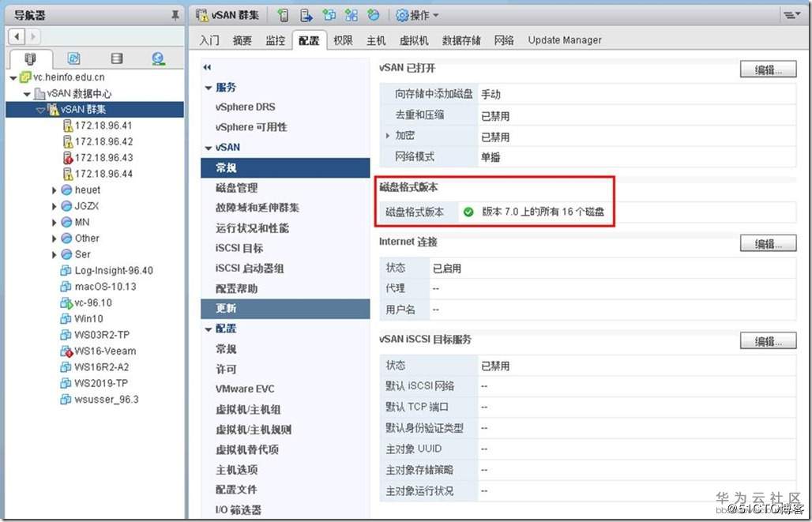Click 编辑 for the vSAN 已打开 section
The height and width of the screenshot is (522, 812).
coord(768,69)
